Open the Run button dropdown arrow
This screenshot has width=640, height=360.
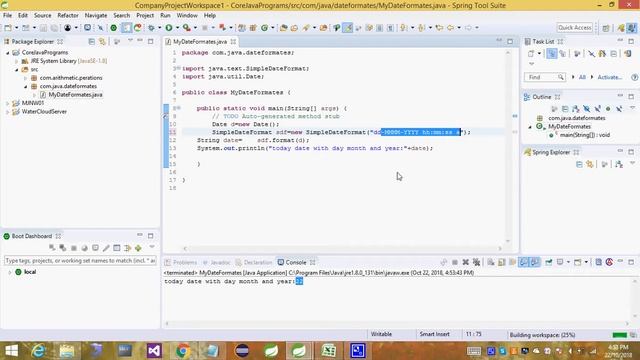[177, 28]
